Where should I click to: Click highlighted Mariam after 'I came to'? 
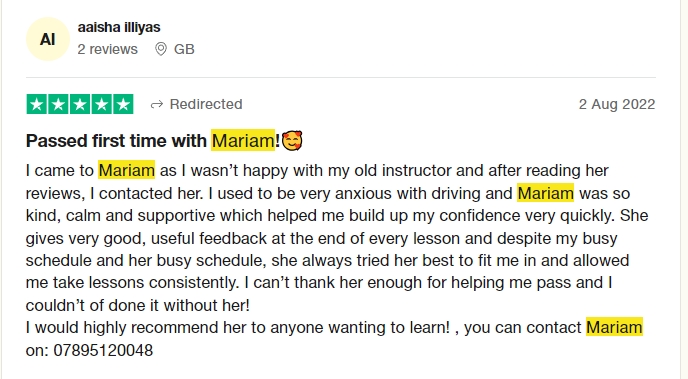126,170
